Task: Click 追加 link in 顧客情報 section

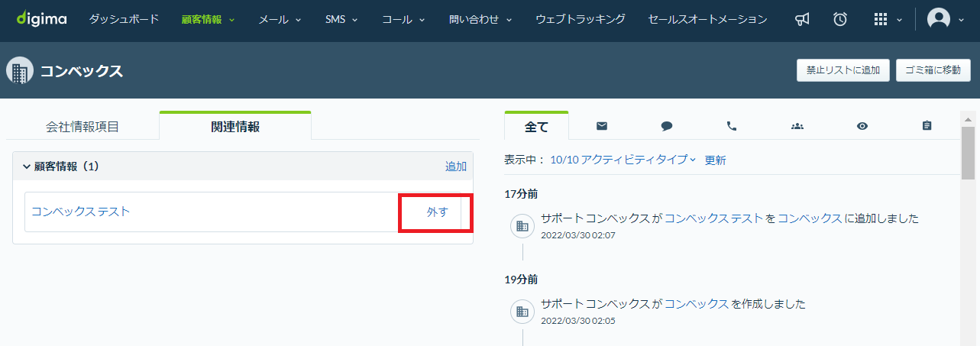Action: coord(456,167)
